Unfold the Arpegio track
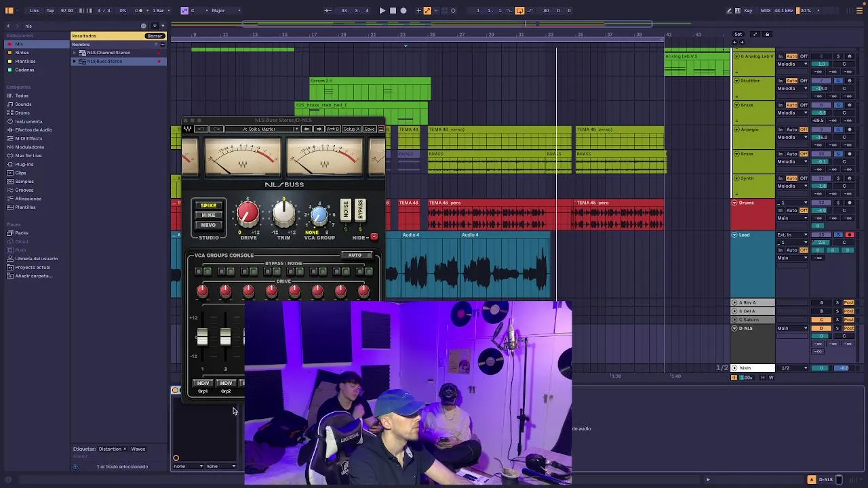This screenshot has height=488, width=868. pyautogui.click(x=736, y=129)
